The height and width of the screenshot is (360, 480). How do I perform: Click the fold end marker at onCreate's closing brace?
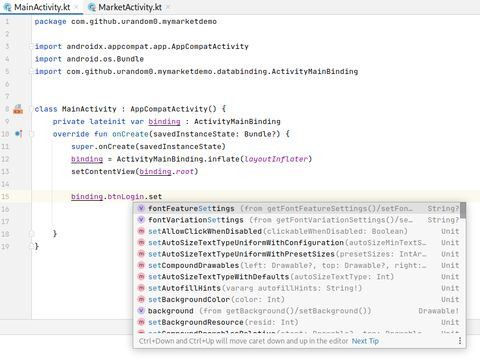[31, 234]
